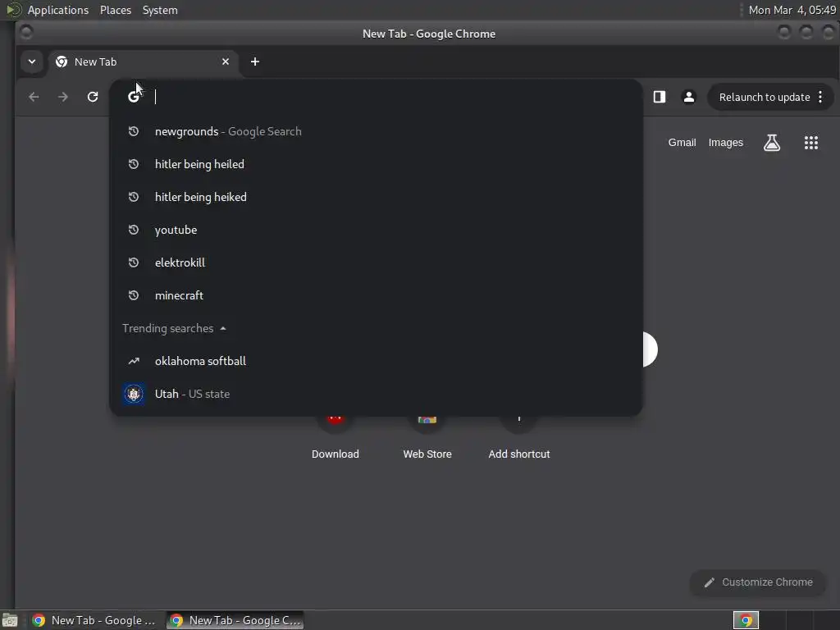This screenshot has height=630, width=840.
Task: Open the profile avatar icon
Action: click(689, 97)
